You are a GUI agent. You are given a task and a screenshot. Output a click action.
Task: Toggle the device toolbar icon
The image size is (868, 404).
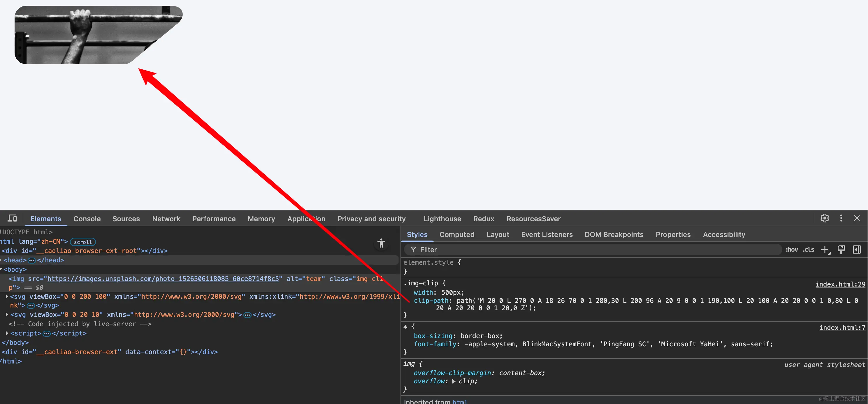[13, 218]
